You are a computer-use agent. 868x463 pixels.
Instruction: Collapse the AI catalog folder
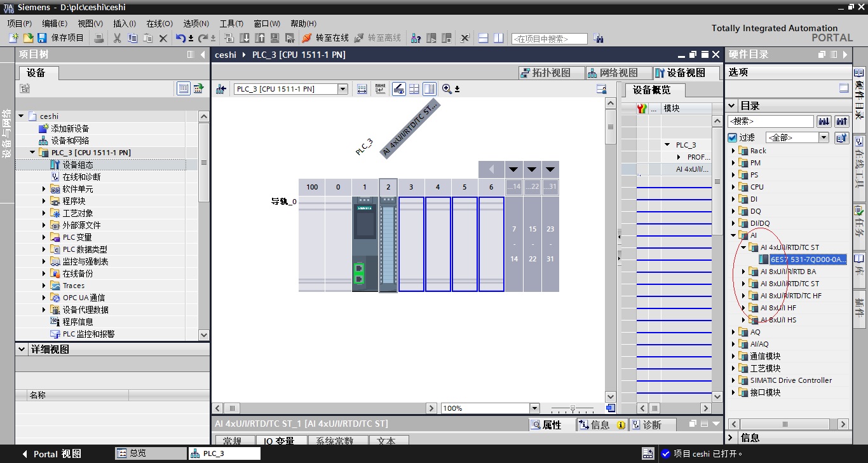[x=733, y=235]
